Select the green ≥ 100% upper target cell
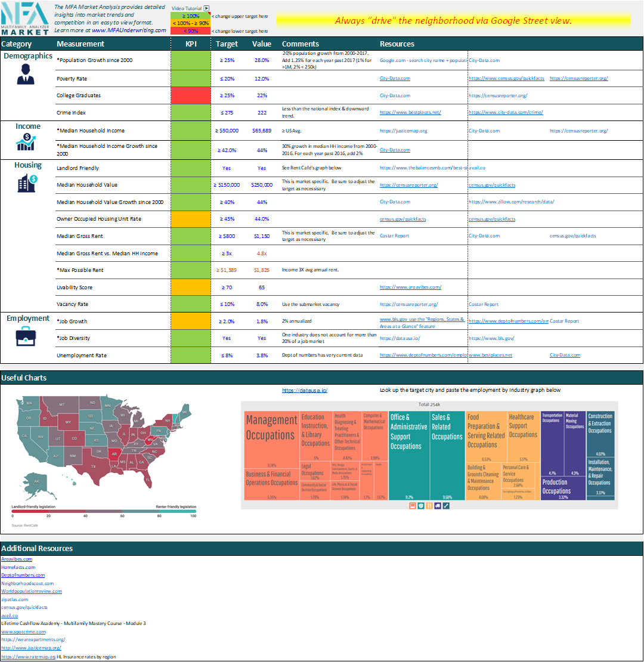644x662 pixels. [x=190, y=16]
